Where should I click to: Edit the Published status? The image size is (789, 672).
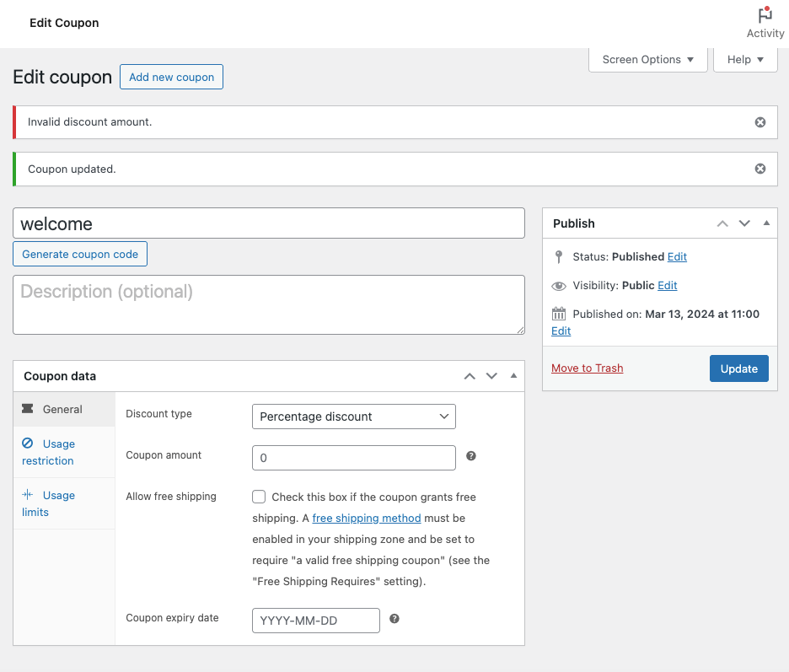pyautogui.click(x=677, y=256)
